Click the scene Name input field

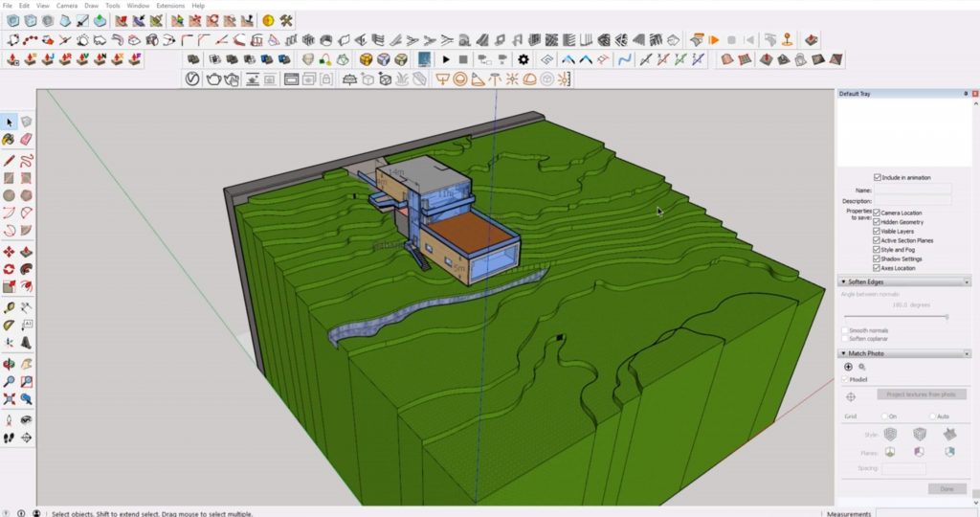tap(912, 190)
